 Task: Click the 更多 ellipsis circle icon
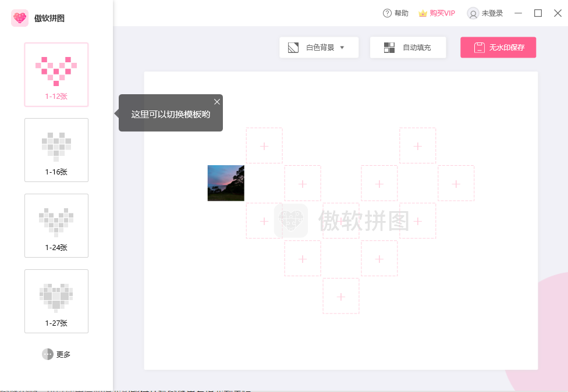(x=48, y=354)
